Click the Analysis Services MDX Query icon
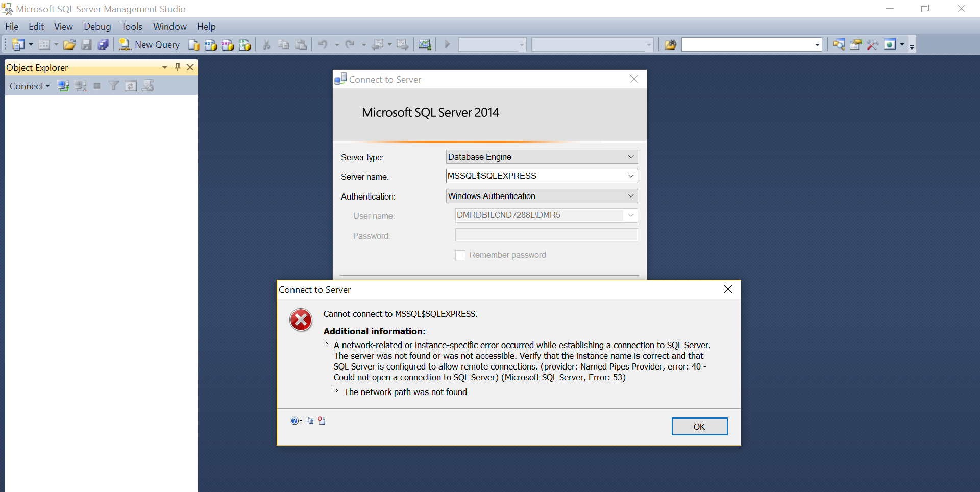 coord(210,45)
